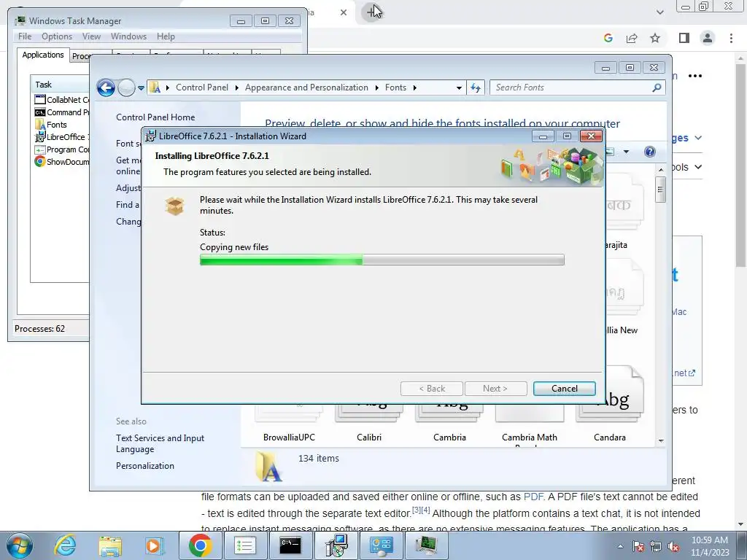This screenshot has width=747, height=560.
Task: Close the Chrome browser tab
Action: point(344,12)
